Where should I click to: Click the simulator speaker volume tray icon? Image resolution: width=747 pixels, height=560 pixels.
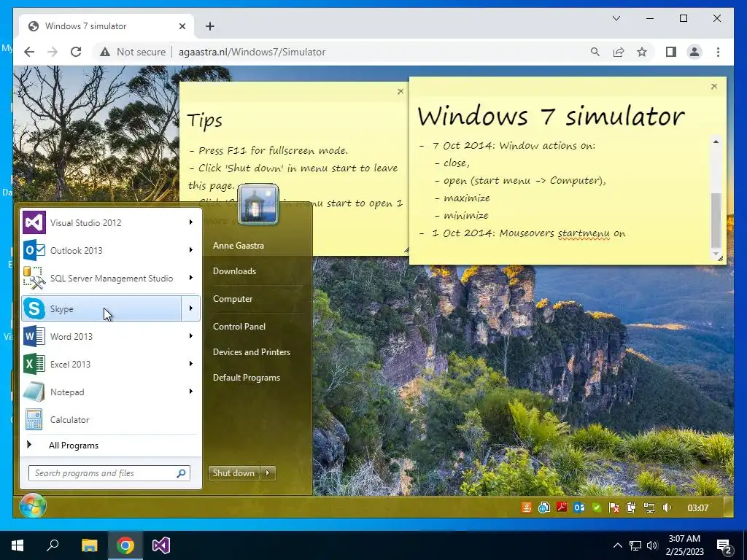[x=667, y=507]
